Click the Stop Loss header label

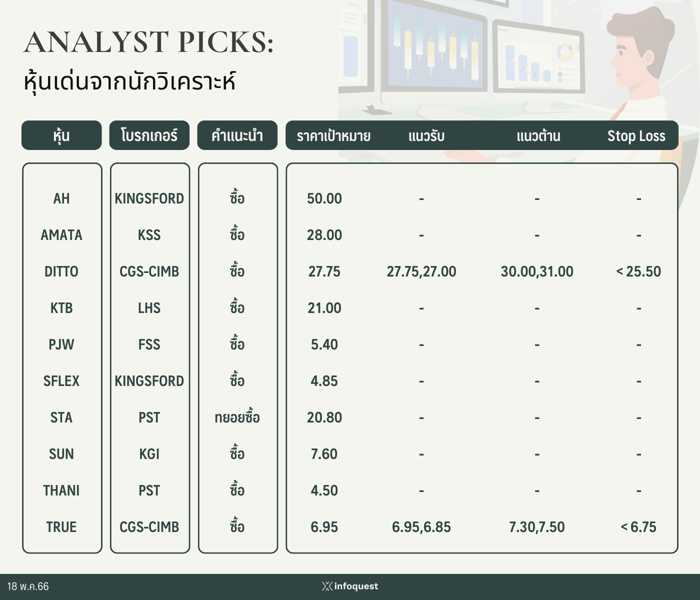click(x=636, y=136)
